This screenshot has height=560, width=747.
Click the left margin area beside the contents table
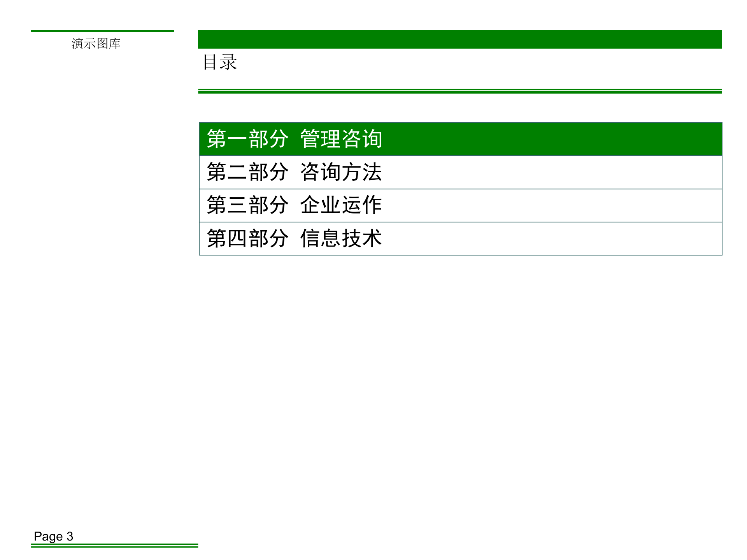pyautogui.click(x=117, y=187)
